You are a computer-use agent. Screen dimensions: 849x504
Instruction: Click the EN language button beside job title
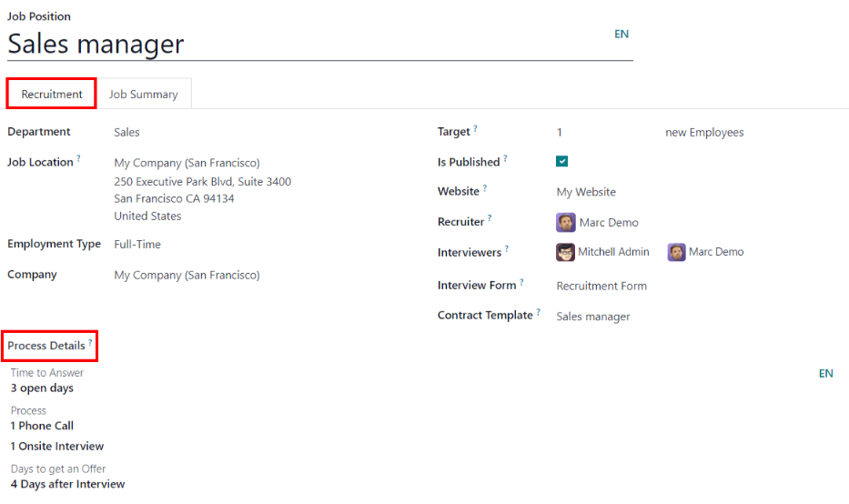tap(622, 35)
